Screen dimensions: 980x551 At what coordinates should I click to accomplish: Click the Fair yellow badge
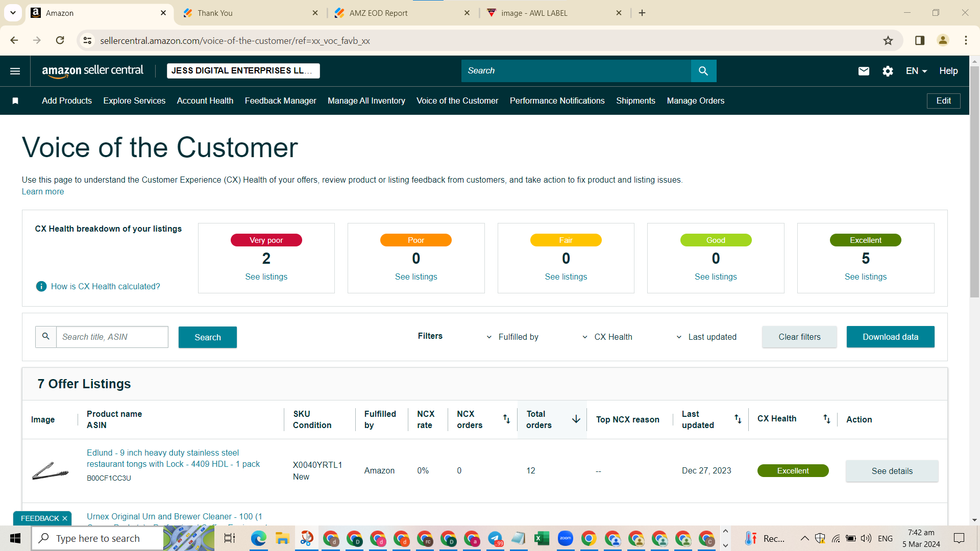[566, 240]
